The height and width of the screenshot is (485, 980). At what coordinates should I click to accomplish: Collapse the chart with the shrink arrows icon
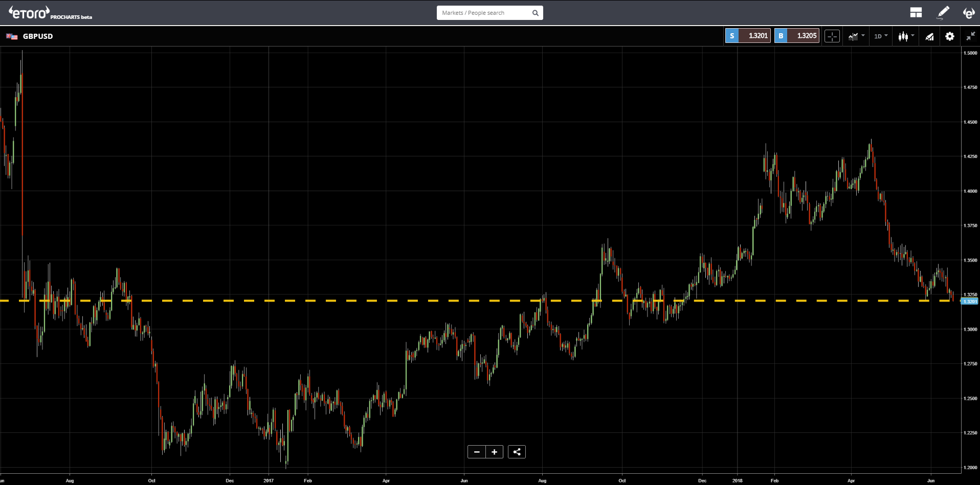(970, 36)
